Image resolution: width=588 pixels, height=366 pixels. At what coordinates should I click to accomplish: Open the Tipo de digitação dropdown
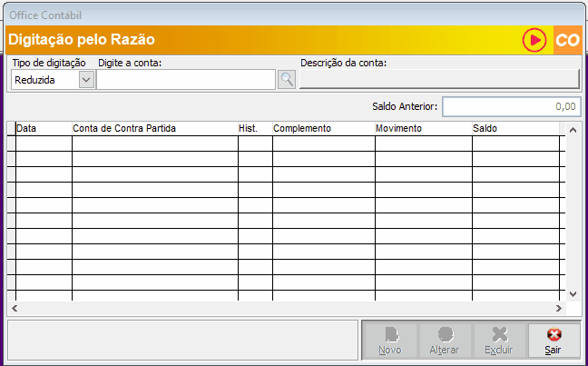(87, 80)
